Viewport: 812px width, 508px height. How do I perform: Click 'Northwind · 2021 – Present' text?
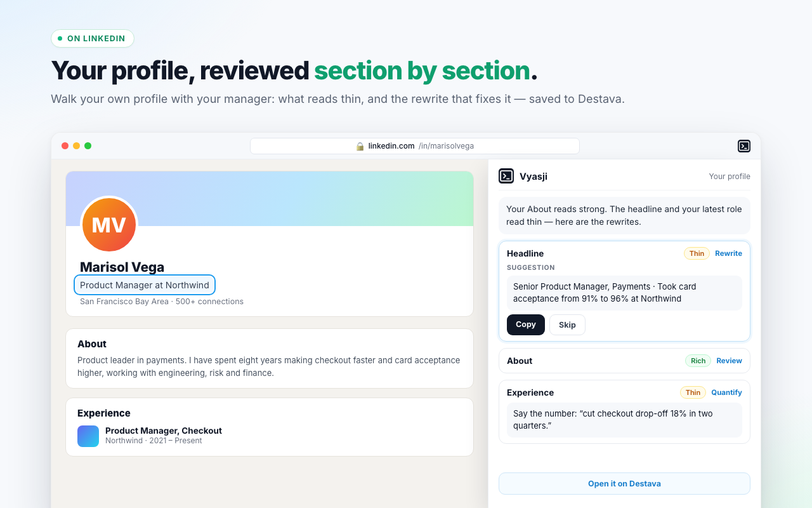(154, 441)
